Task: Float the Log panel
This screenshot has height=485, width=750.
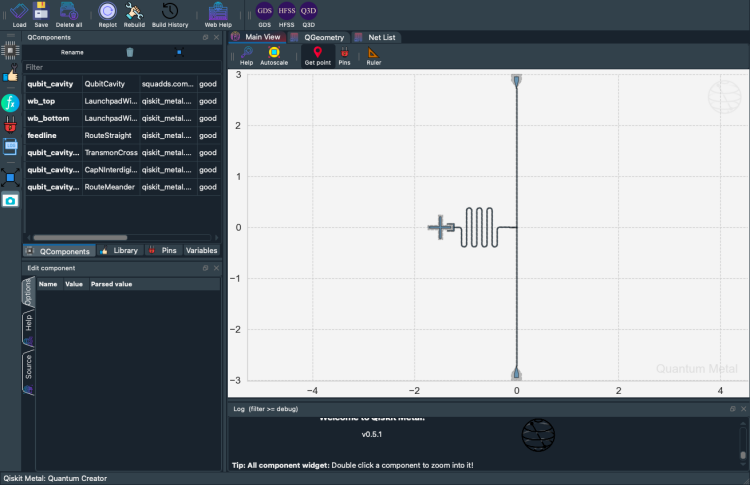Action: coord(733,408)
